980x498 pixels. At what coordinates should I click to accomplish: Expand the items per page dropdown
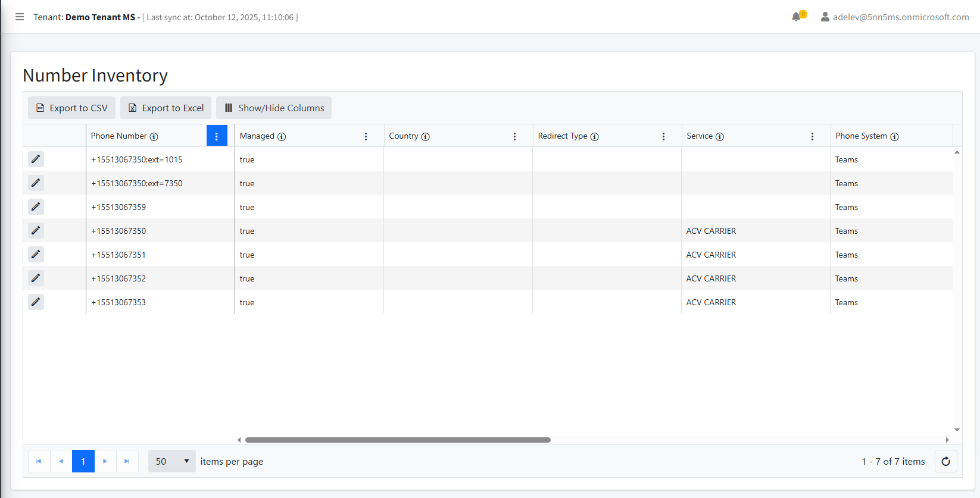tap(171, 462)
